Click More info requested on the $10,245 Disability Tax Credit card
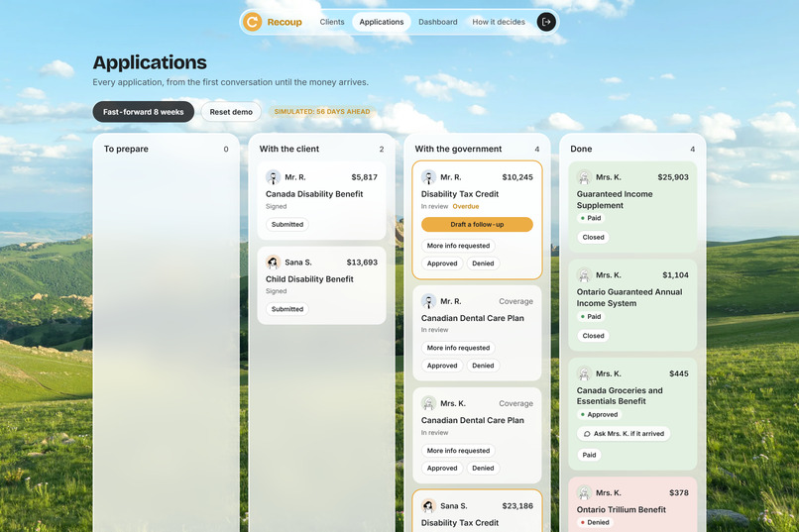 458,246
